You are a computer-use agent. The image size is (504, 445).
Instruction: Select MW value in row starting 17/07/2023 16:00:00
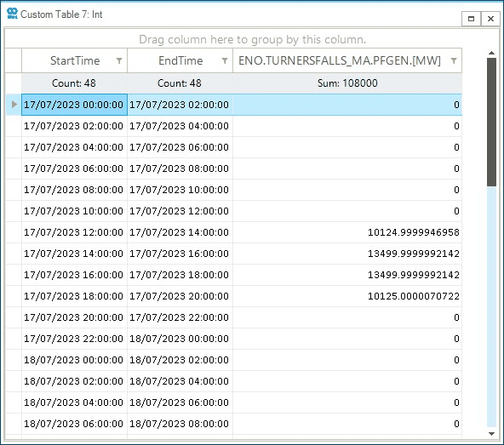347,275
